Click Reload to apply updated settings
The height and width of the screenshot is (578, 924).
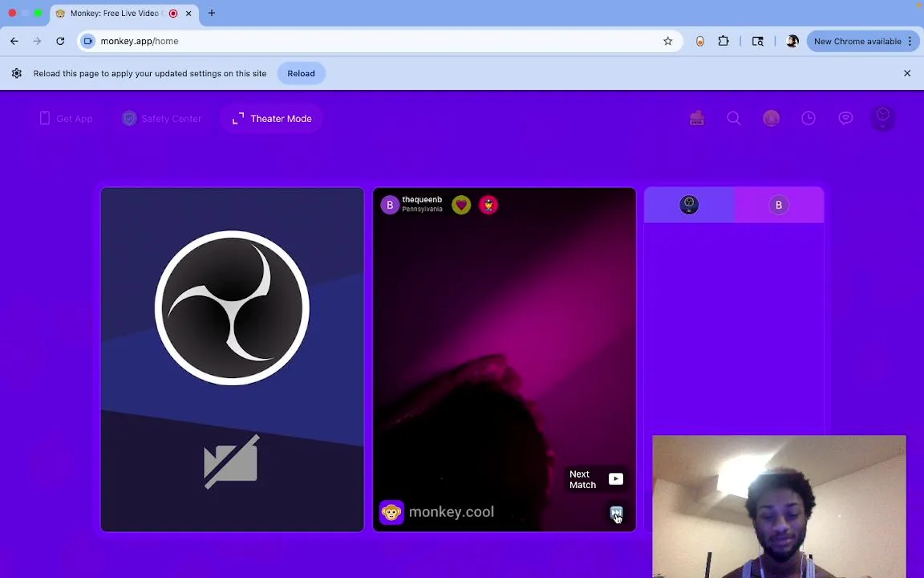click(x=301, y=74)
